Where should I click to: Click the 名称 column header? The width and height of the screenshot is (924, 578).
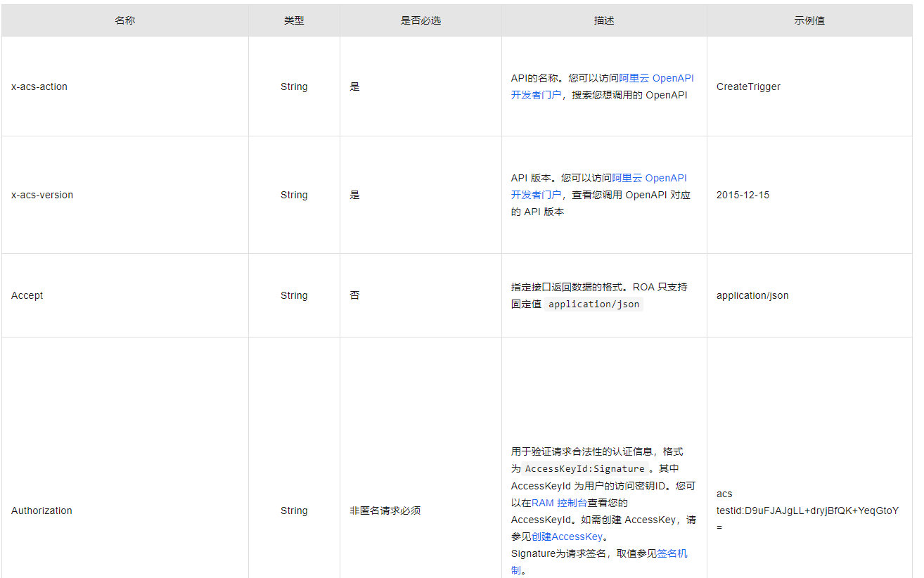(x=125, y=20)
